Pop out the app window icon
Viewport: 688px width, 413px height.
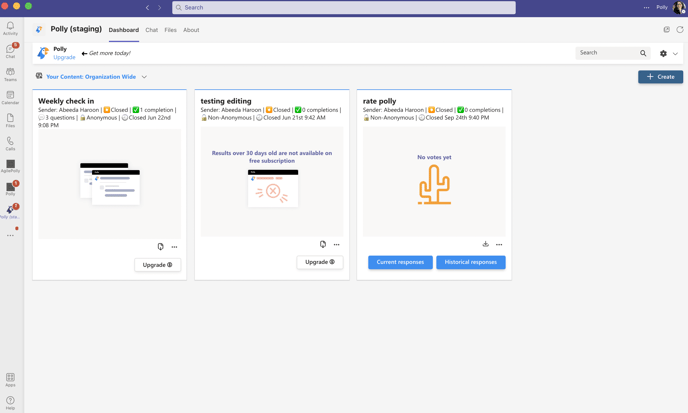tap(666, 29)
